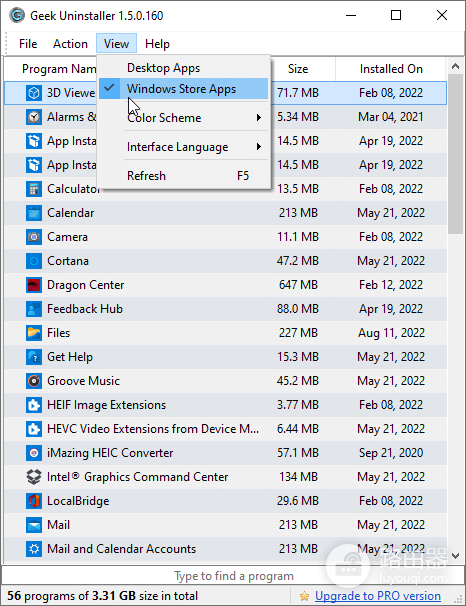Click the Feedback Hub icon

pyautogui.click(x=34, y=309)
